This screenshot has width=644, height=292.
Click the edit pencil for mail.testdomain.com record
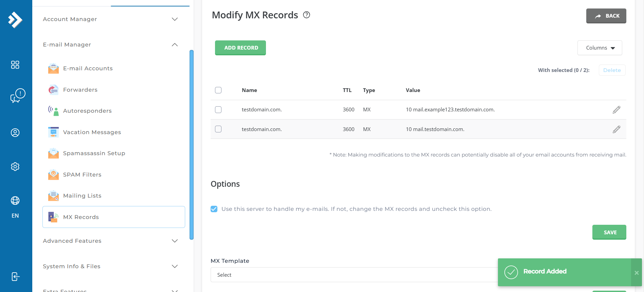point(616,129)
